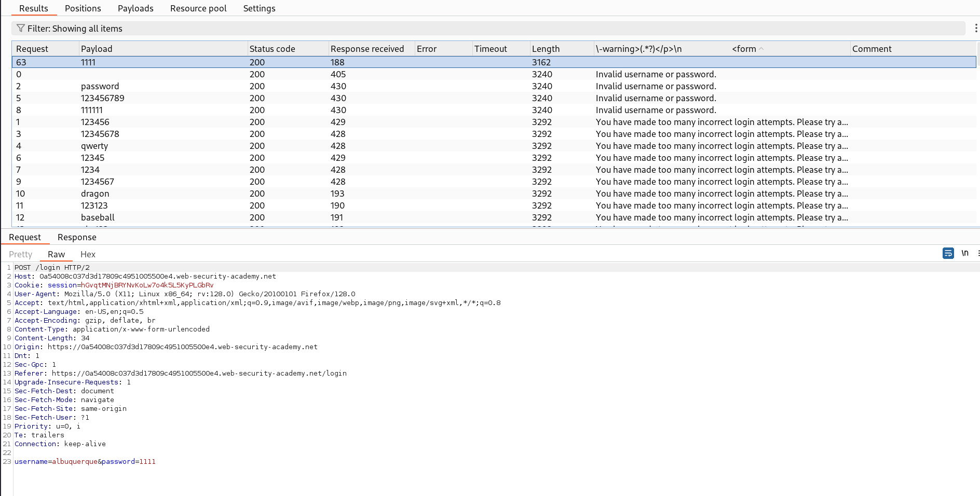This screenshot has height=496, width=980.
Task: Select request 63 with payload 1111
Action: coord(88,62)
